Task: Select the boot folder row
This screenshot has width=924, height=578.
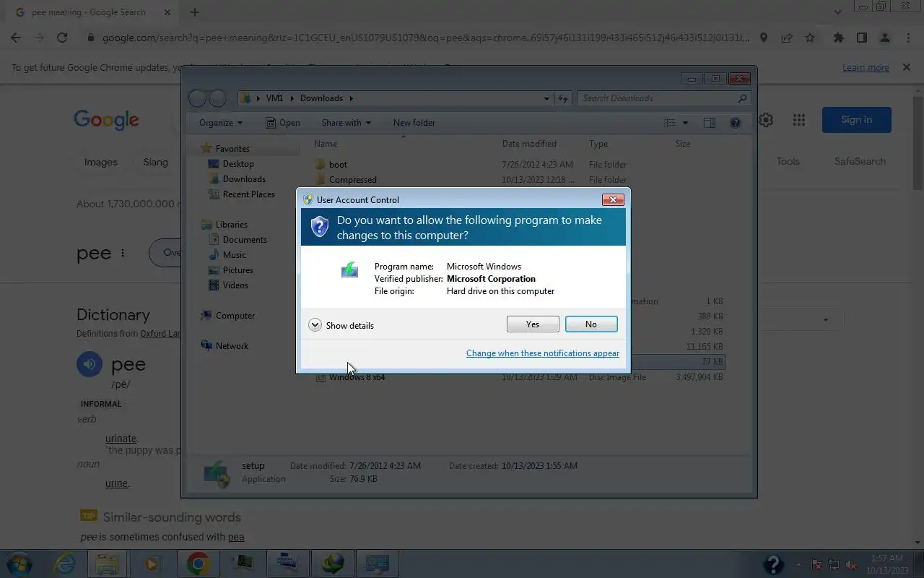Action: tap(520, 165)
